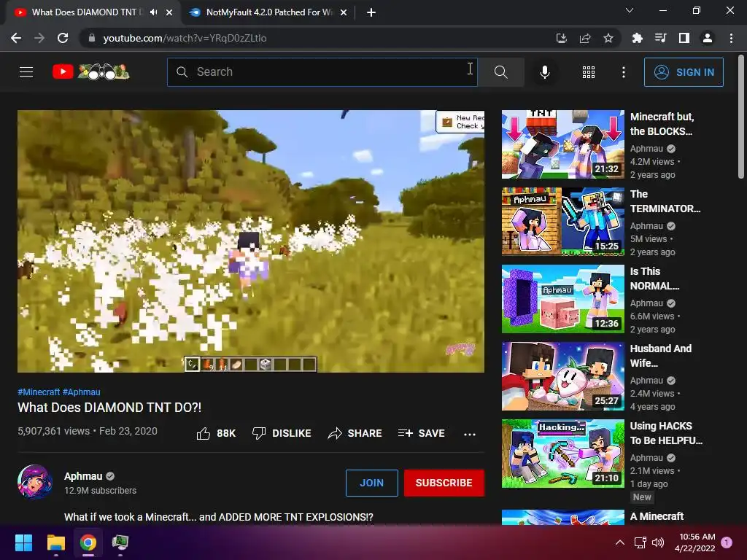Like the video with thumbs up
747x560 pixels.
coord(216,433)
